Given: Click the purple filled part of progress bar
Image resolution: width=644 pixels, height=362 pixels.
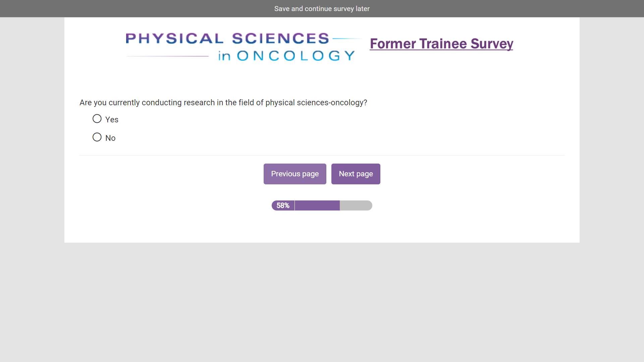Looking at the screenshot, I should point(317,205).
